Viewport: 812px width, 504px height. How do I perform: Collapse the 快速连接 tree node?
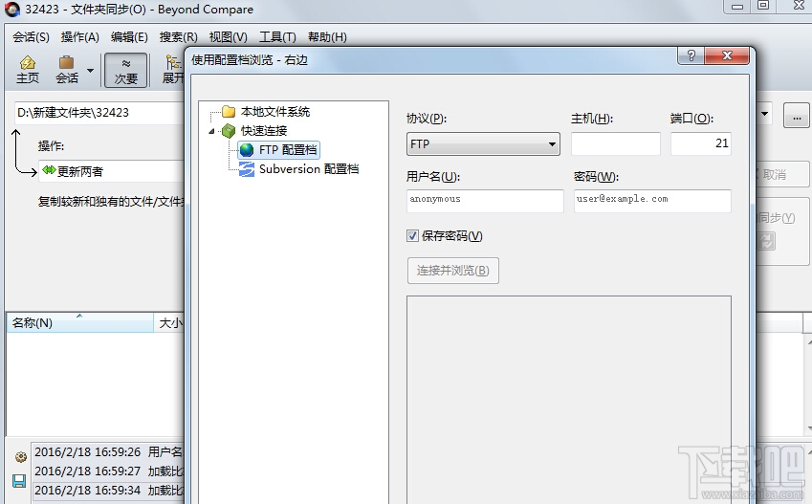(211, 131)
